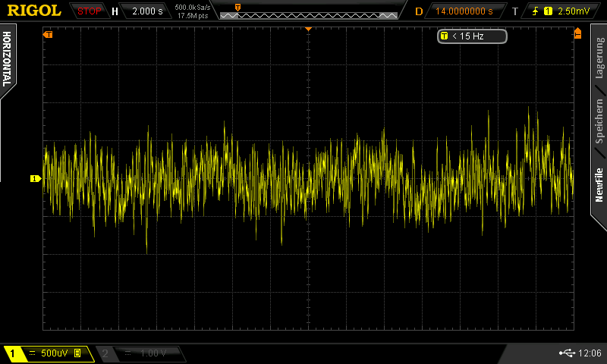Select the 14.0000000 s delay value
This screenshot has width=607, height=364.
(x=464, y=11)
